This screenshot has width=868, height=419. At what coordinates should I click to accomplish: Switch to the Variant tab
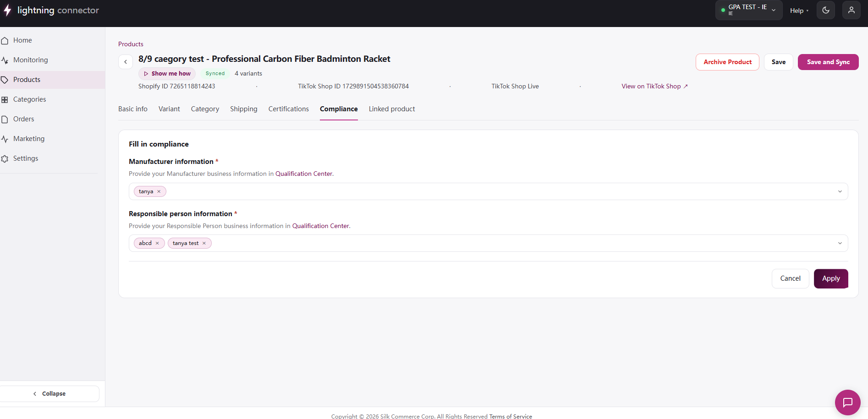169,109
